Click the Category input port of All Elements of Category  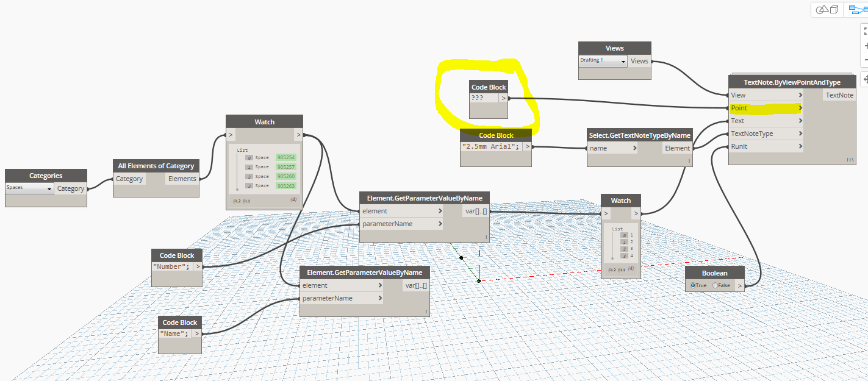click(130, 179)
